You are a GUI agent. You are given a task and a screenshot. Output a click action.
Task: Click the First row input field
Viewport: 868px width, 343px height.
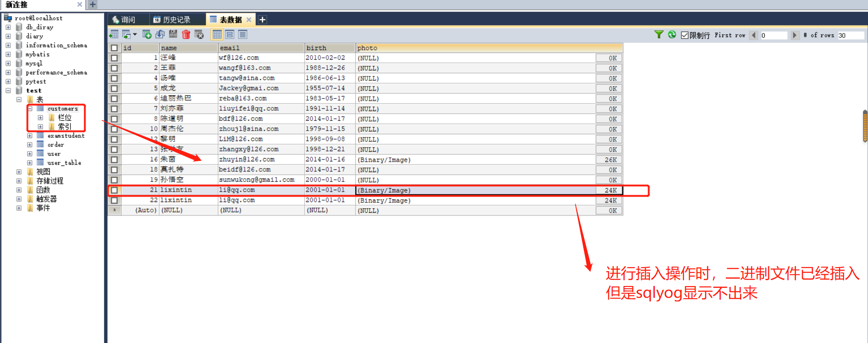773,35
